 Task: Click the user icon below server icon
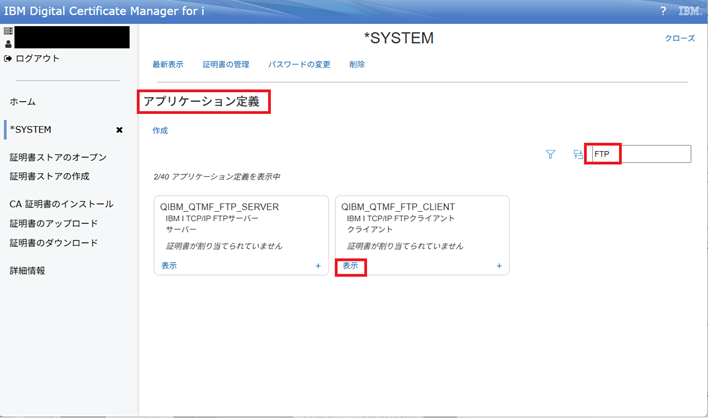pyautogui.click(x=9, y=44)
